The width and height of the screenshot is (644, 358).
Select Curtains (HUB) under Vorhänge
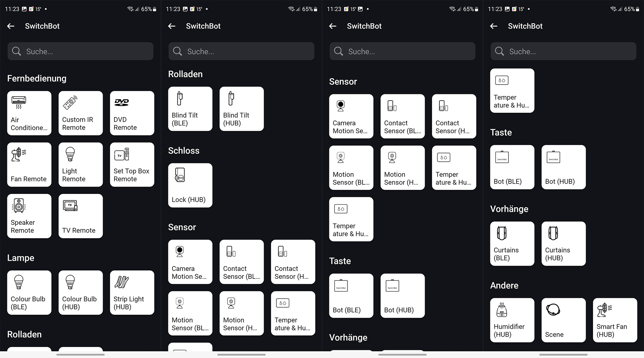pos(563,244)
